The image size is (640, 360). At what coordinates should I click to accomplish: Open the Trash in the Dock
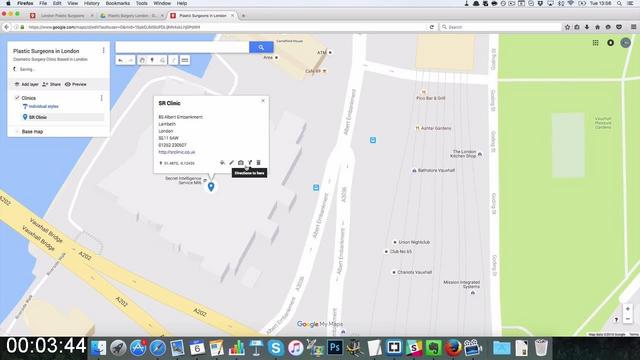click(541, 348)
